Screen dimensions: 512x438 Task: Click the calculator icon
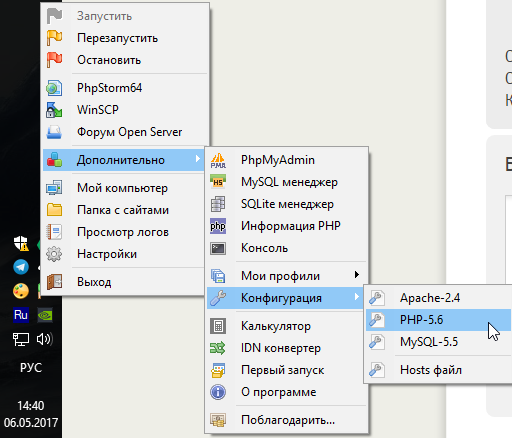click(x=218, y=326)
